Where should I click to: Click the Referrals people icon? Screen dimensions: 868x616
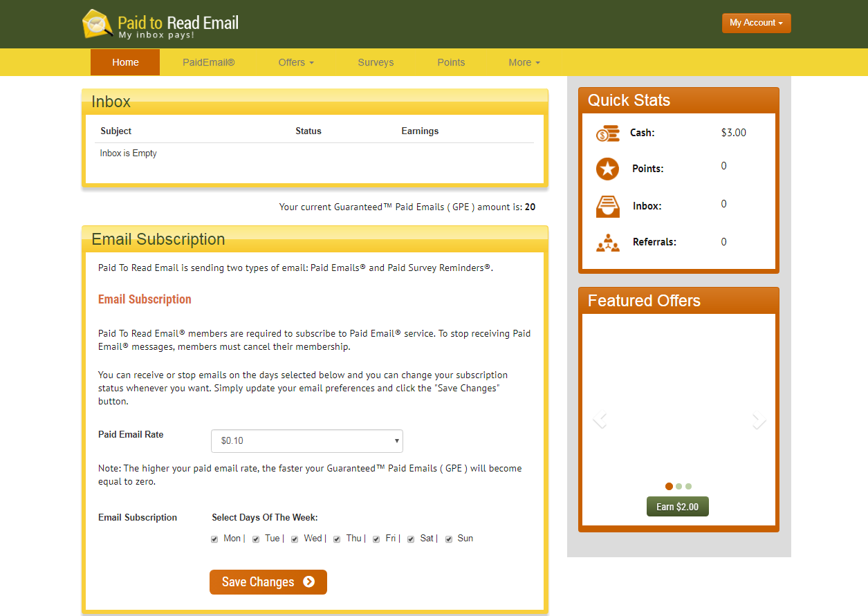point(608,243)
